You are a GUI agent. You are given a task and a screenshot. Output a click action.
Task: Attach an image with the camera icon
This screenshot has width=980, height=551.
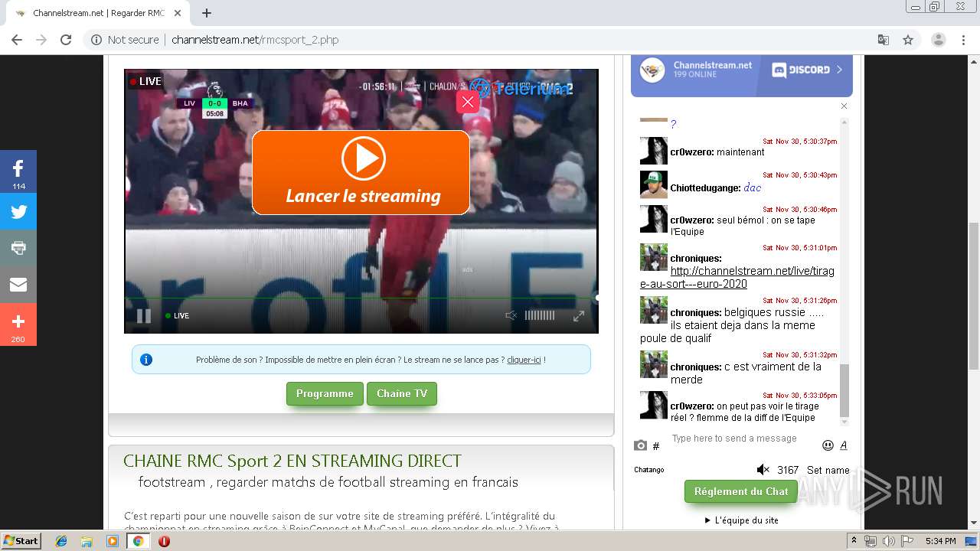tap(641, 445)
